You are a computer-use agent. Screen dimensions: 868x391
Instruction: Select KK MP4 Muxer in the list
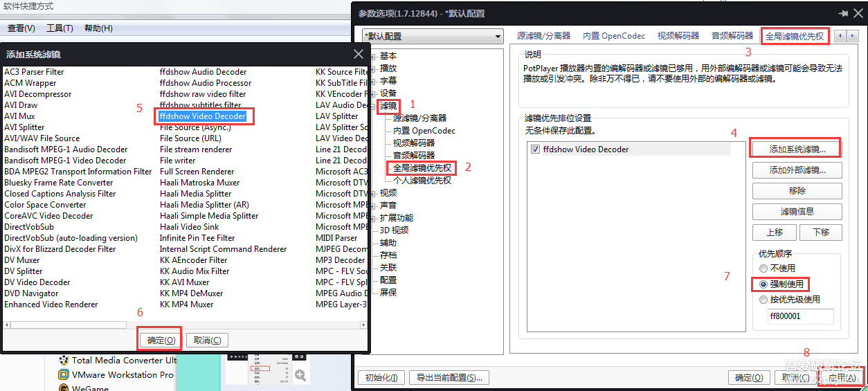click(x=186, y=304)
